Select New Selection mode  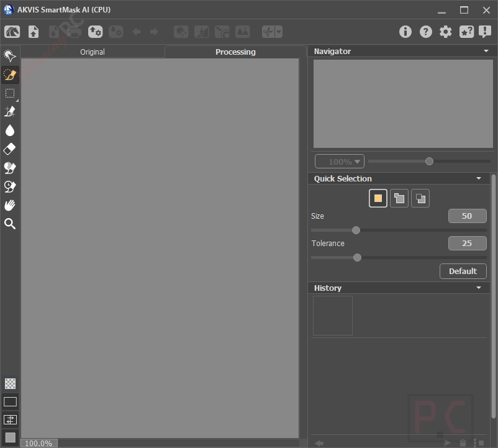click(x=378, y=198)
